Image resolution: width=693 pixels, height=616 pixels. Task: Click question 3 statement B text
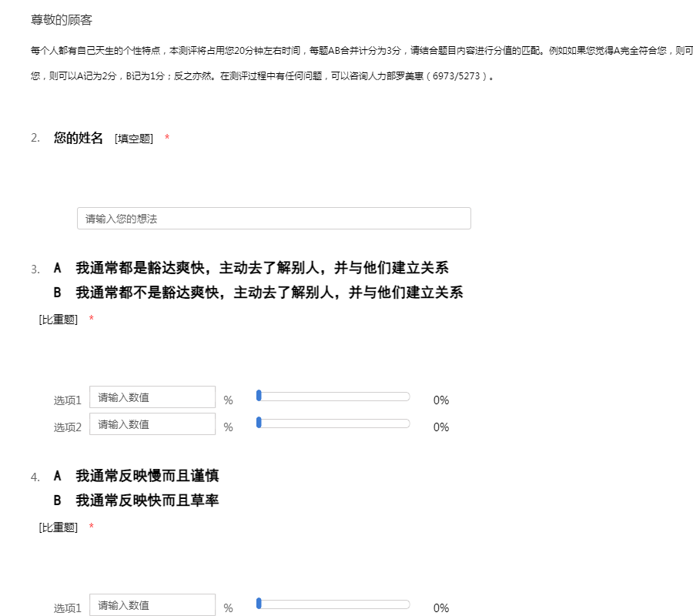click(x=269, y=293)
